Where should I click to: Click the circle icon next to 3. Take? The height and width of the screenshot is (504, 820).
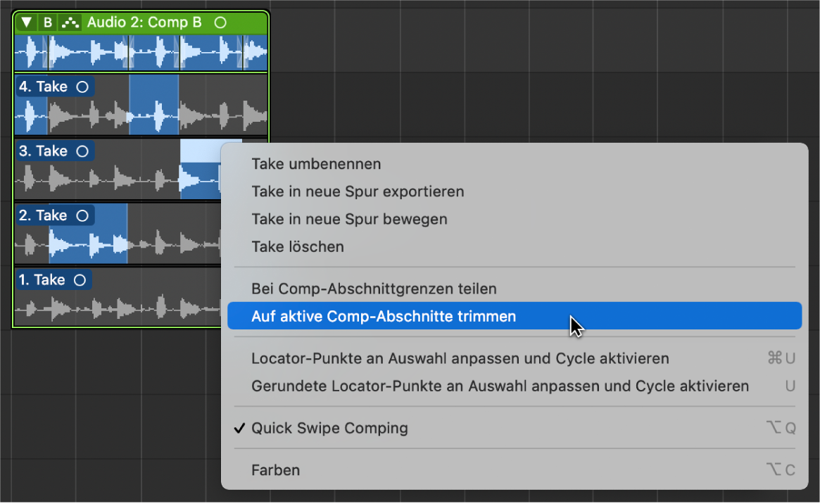pos(82,151)
